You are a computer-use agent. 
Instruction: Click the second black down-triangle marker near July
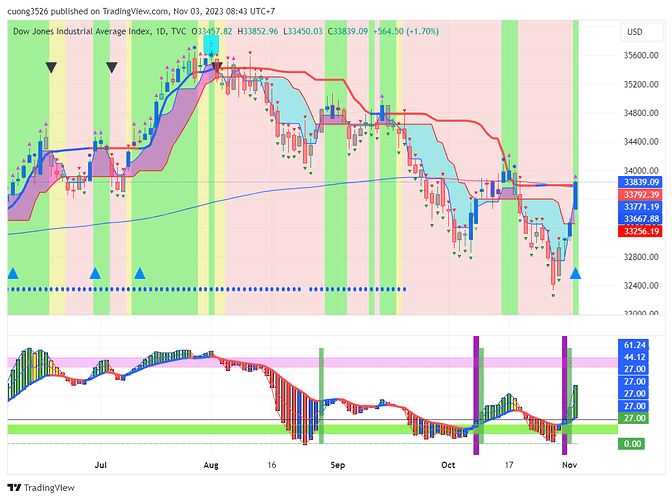coord(112,67)
